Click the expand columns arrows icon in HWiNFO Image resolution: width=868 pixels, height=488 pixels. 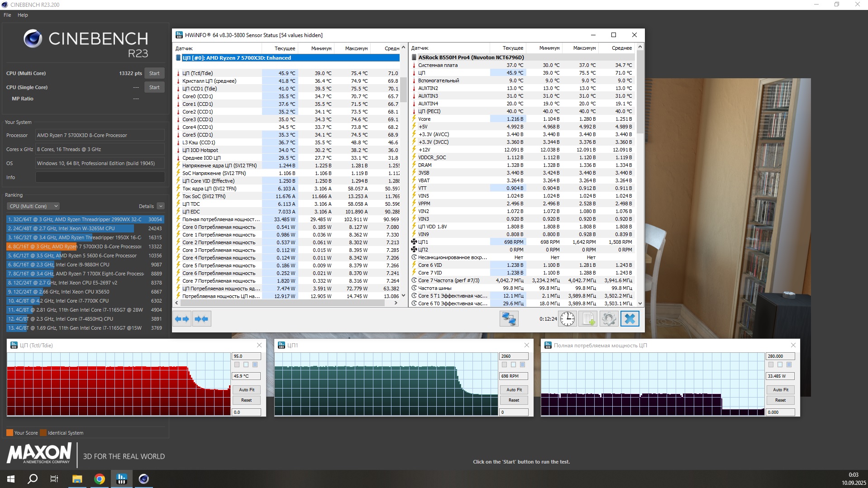click(182, 319)
